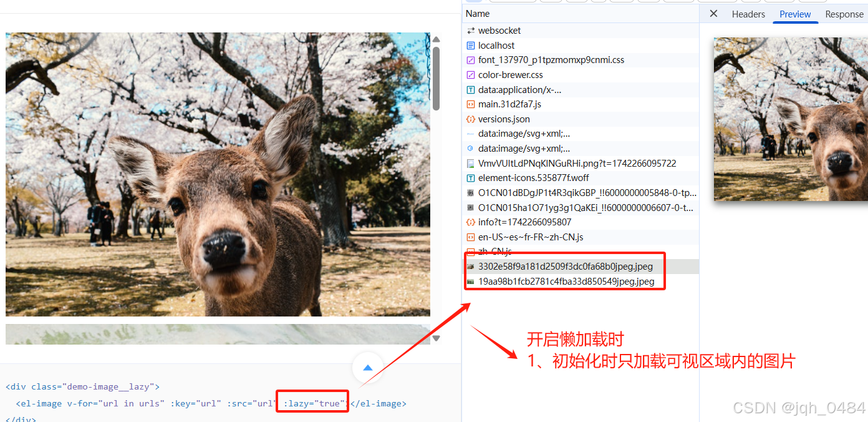
Task: Select the O1CN01dBDgJP1t4R3qikGBP image request
Action: (581, 193)
